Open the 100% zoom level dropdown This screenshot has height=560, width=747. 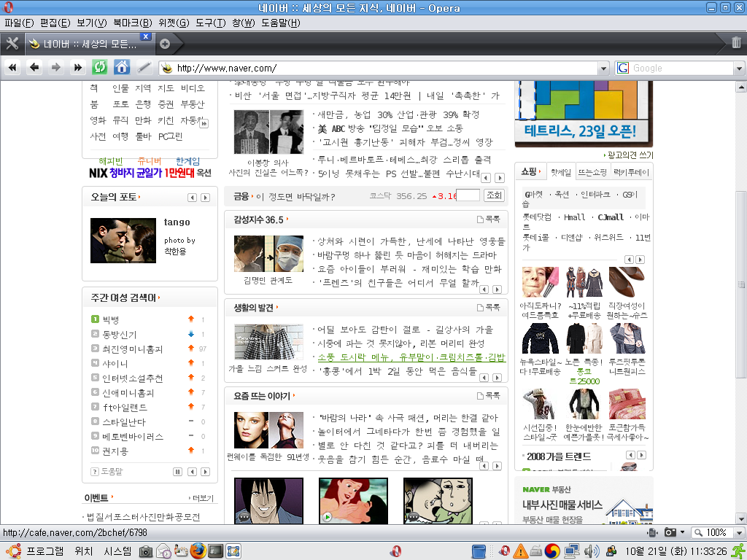coord(737,533)
